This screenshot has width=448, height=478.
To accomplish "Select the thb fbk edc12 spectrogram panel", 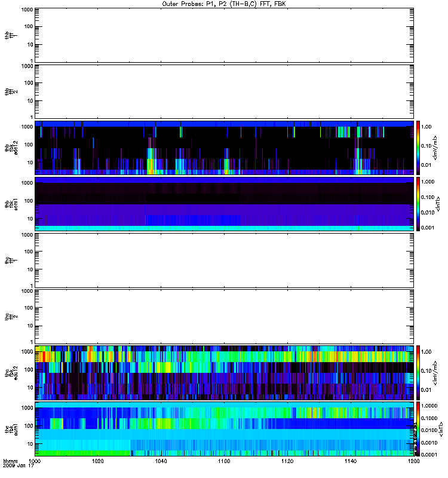I will pyautogui.click(x=224, y=148).
